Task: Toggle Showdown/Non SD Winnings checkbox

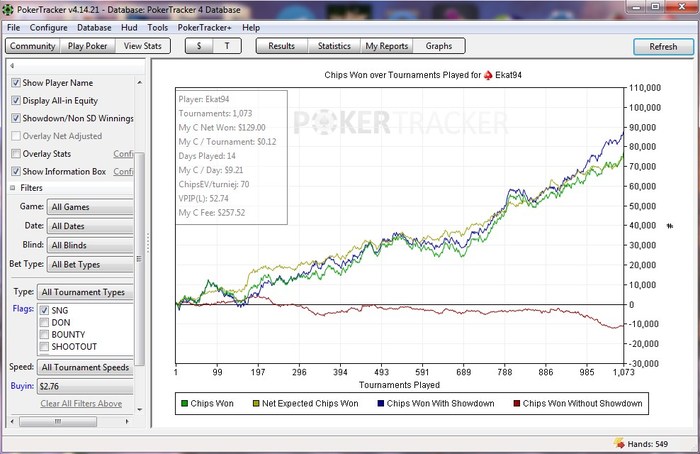Action: point(16,118)
